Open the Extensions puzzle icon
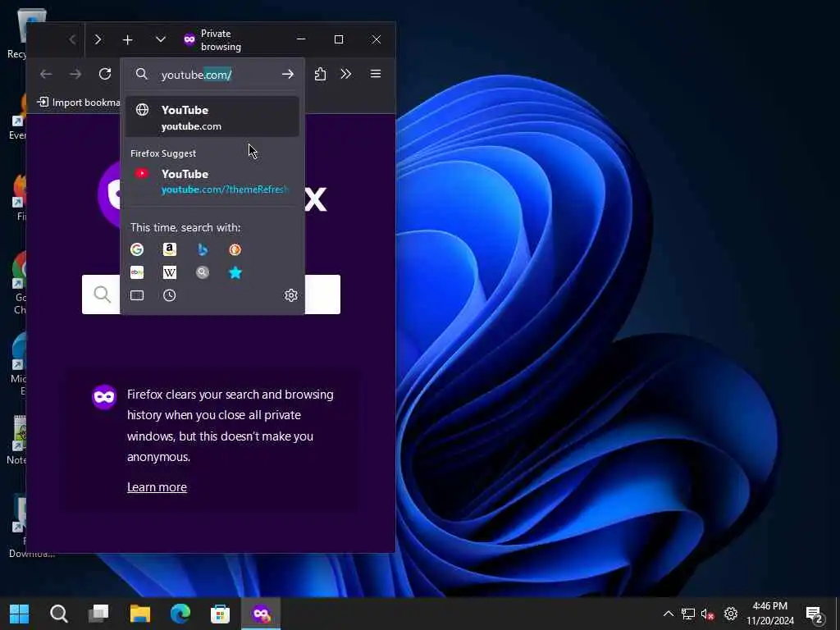This screenshot has width=840, height=630. pos(321,74)
